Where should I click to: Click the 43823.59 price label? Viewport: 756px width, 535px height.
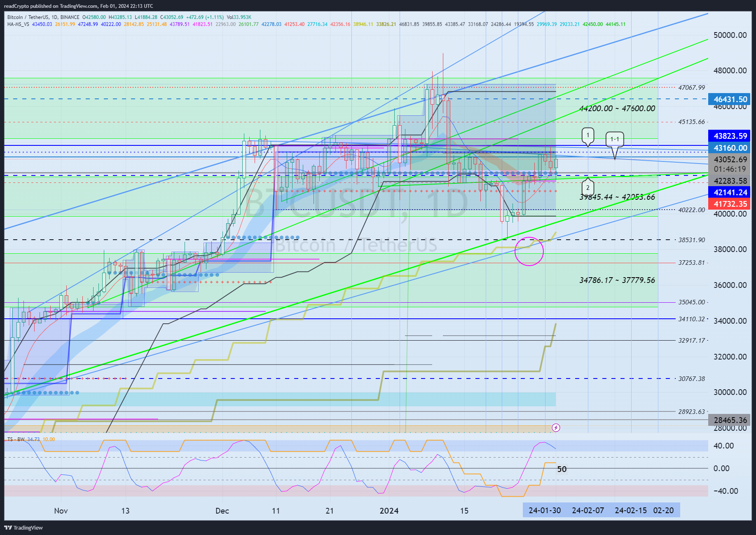(730, 136)
